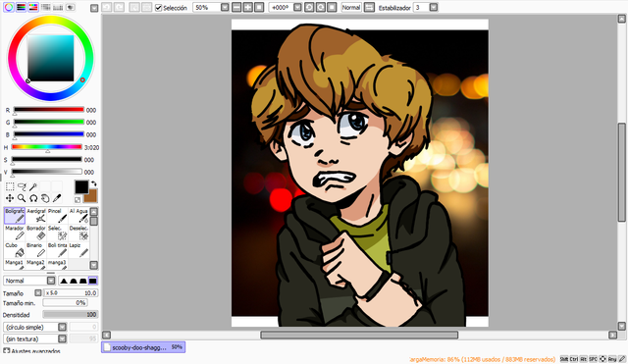Open the (círculo simple) brush shape dropdown
This screenshot has height=364, width=628.
pos(62,327)
